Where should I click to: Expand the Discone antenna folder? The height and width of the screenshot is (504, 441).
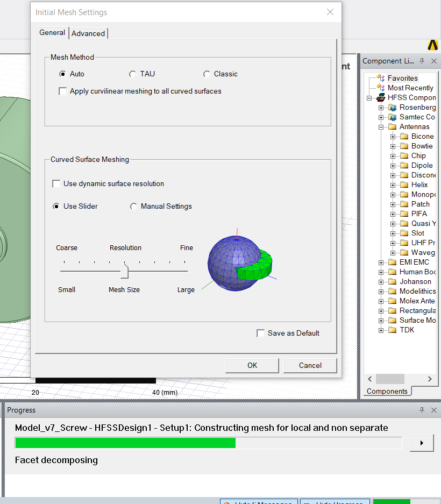393,175
